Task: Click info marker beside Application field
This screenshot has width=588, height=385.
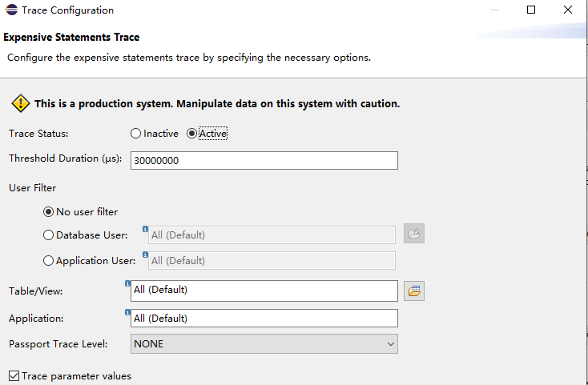Action: [x=128, y=312]
